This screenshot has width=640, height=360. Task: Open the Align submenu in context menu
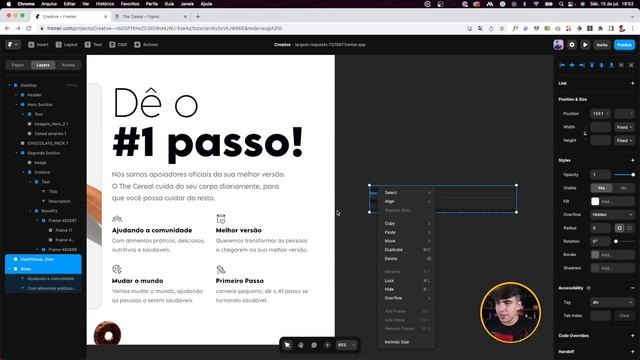point(407,201)
